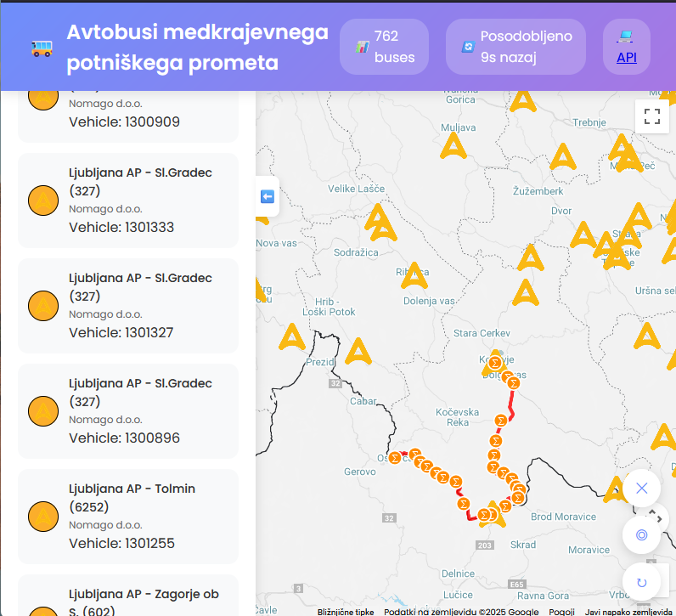Screen dimensions: 676x616
Task: Click bus marker near Muljava on map
Action: (x=453, y=147)
